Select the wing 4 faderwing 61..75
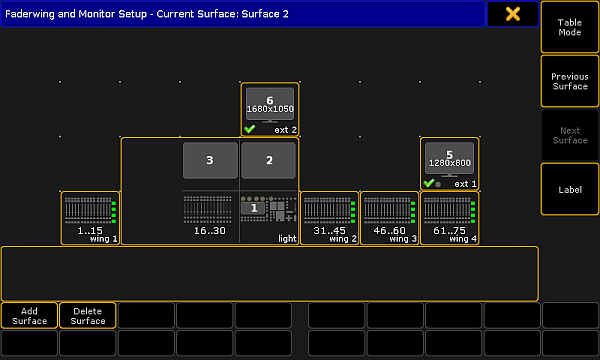 coord(450,218)
